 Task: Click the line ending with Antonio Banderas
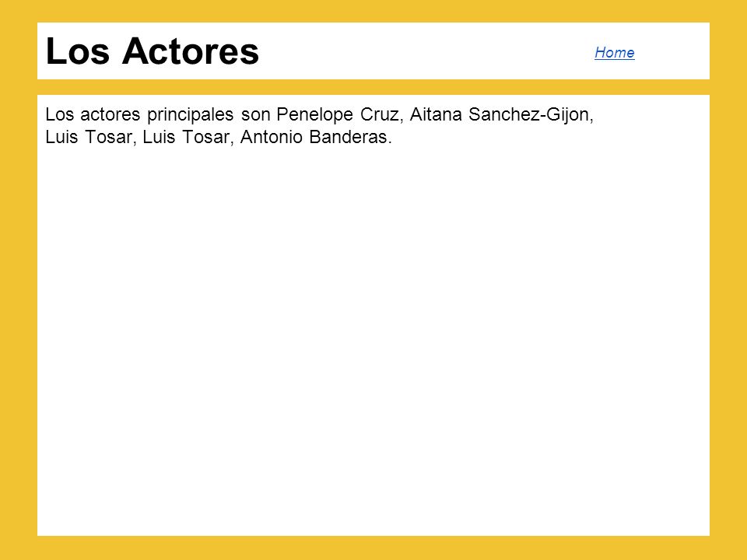tap(218, 137)
